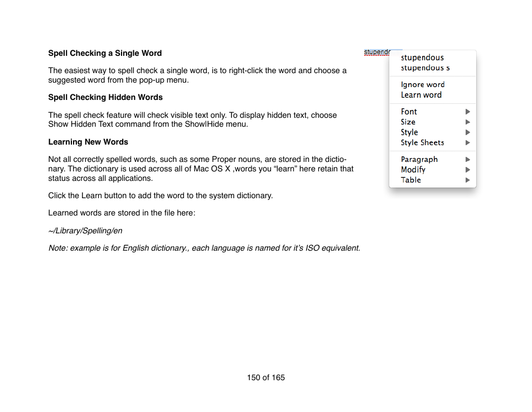Click the heading 'Spell Checking Hidden Words'
Viewport: 532px width, 412px height.
[x=105, y=98]
